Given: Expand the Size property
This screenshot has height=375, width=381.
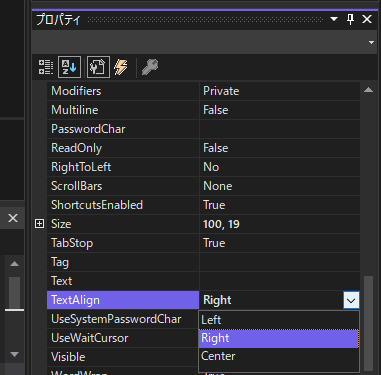Looking at the screenshot, I should (x=39, y=224).
